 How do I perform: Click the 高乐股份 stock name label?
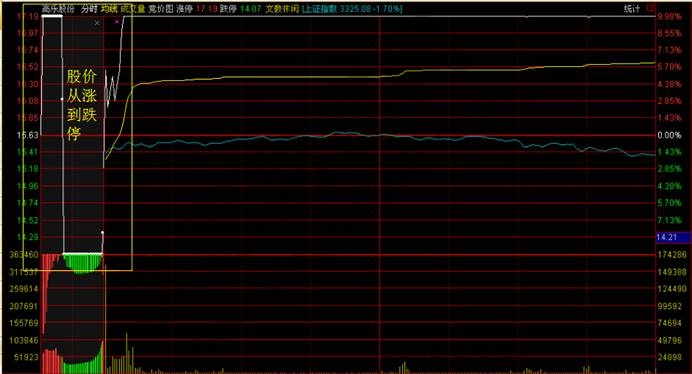tap(58, 8)
